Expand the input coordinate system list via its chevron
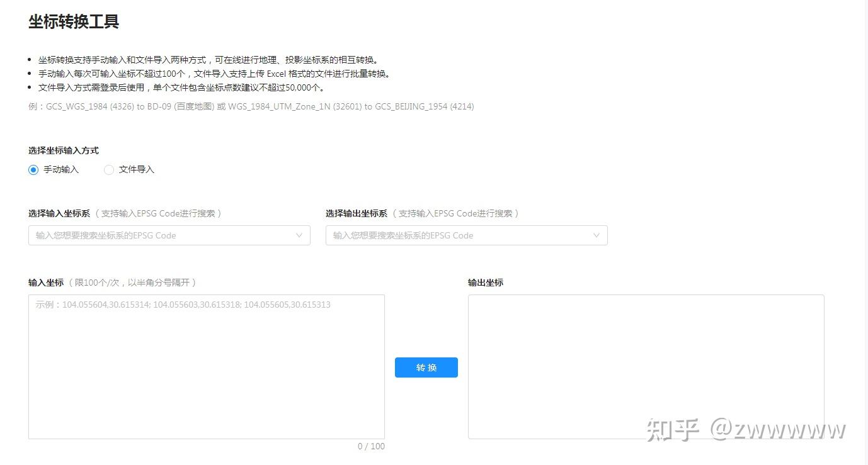Image resolution: width=868 pixels, height=465 pixels. [x=299, y=235]
